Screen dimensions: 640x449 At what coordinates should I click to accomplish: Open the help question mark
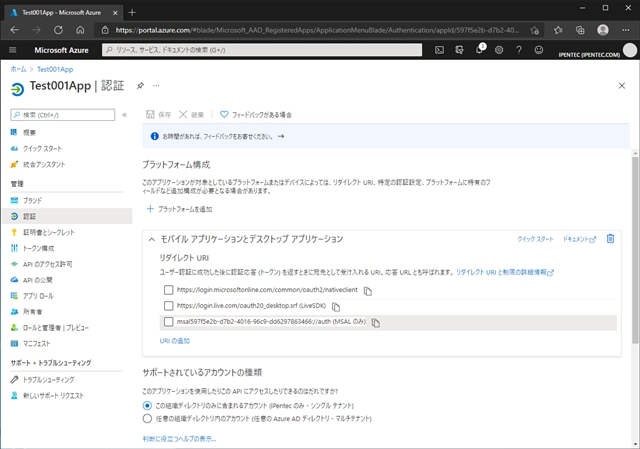[x=519, y=50]
